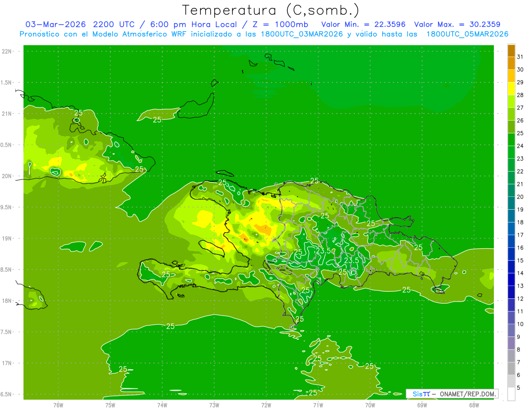
Task: Click the '72W' longitude axis label
Action: tap(266, 405)
